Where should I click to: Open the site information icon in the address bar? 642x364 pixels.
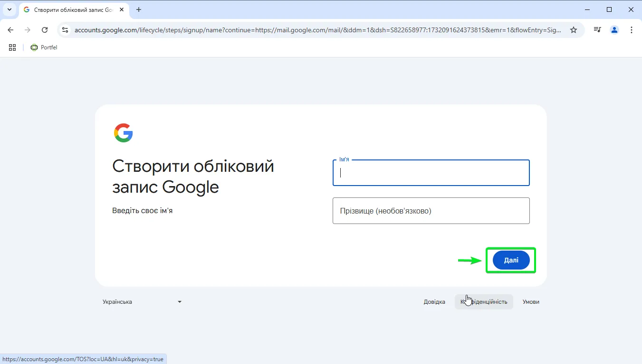[x=66, y=30]
